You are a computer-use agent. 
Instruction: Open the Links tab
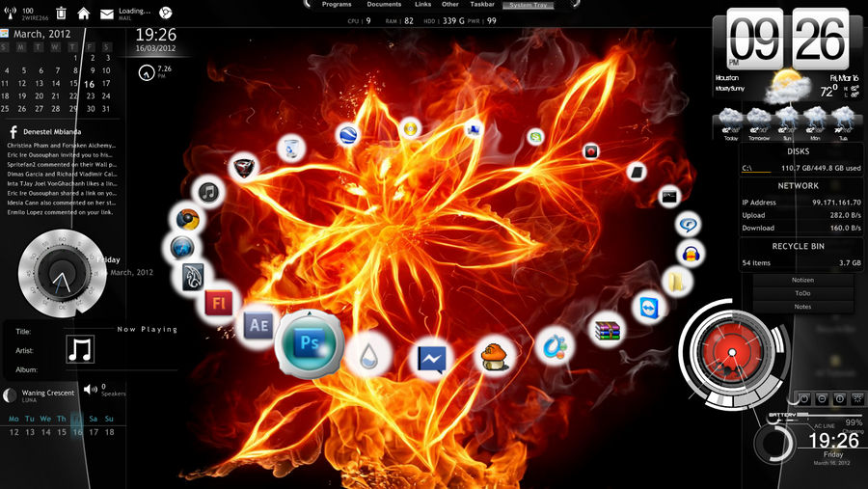423,4
